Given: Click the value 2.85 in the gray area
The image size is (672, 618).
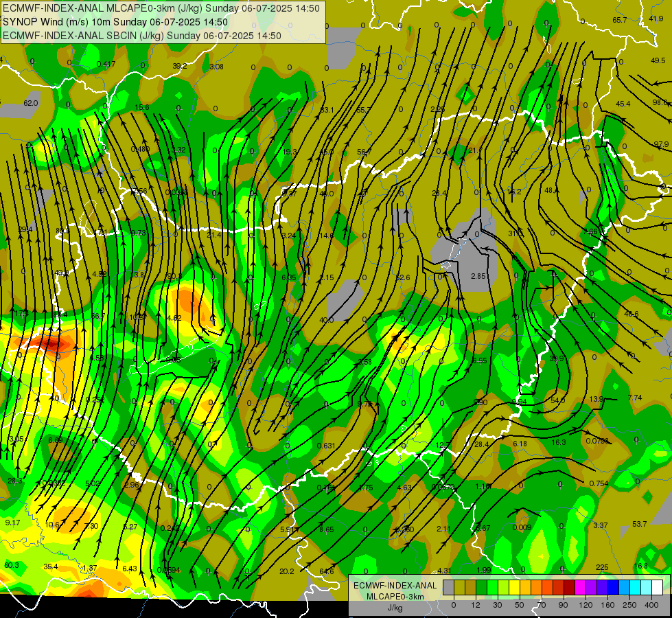Looking at the screenshot, I should pyautogui.click(x=478, y=276).
